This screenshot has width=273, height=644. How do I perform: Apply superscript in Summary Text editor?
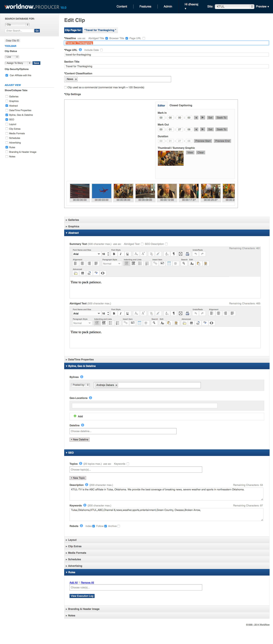click(x=143, y=254)
